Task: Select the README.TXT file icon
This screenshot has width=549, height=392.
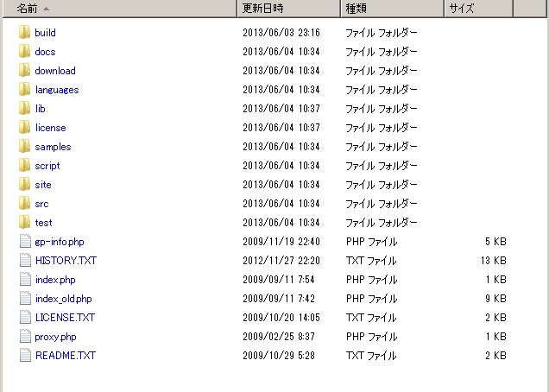Action: click(x=24, y=356)
